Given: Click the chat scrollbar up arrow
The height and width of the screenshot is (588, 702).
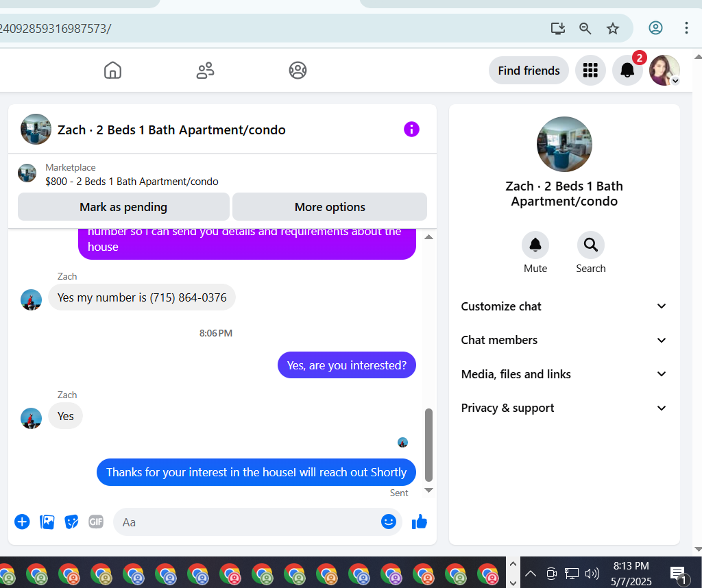Looking at the screenshot, I should [x=428, y=236].
